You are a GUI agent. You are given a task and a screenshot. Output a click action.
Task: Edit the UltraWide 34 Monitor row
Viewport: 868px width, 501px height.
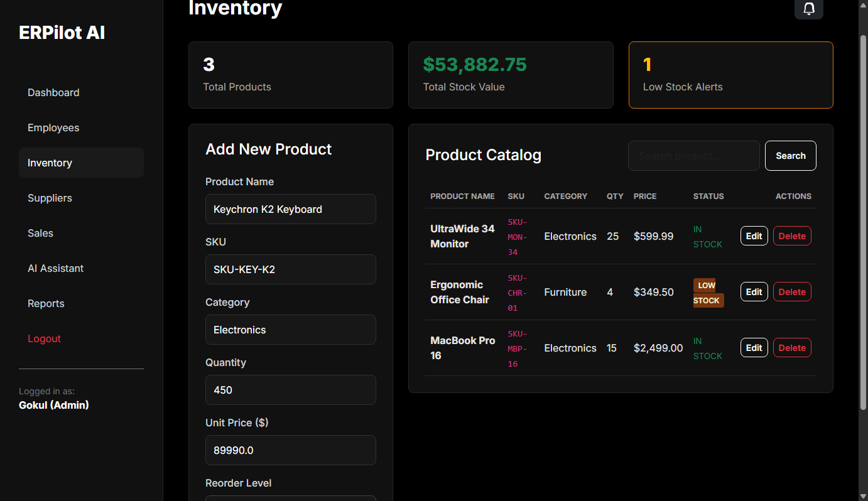[x=754, y=236]
